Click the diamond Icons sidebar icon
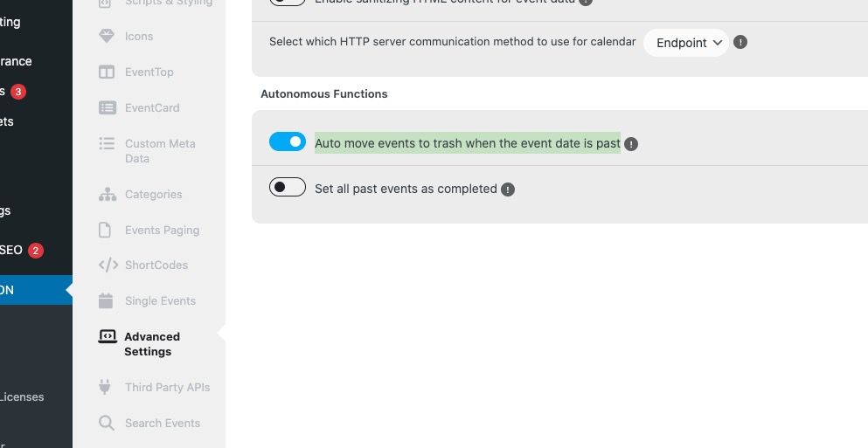 [107, 36]
